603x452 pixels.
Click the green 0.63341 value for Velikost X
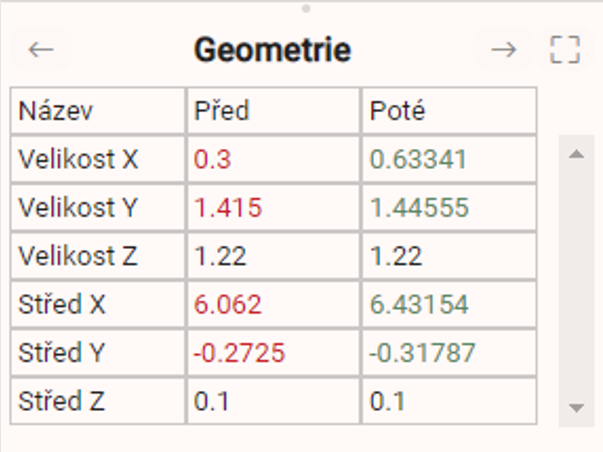pyautogui.click(x=419, y=159)
